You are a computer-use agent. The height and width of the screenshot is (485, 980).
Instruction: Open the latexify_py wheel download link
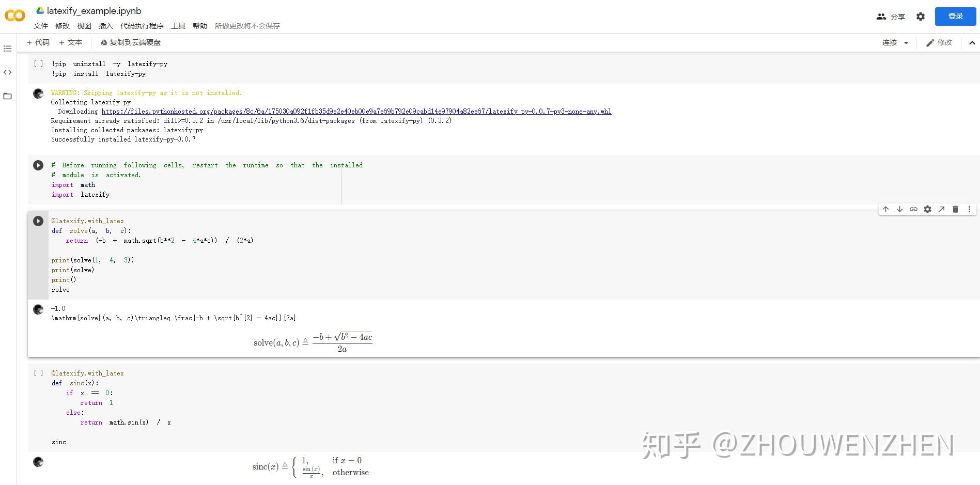356,111
